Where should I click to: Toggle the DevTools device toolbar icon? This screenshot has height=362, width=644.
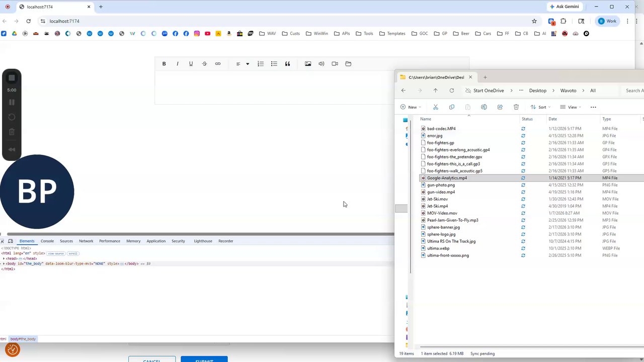[11, 241]
